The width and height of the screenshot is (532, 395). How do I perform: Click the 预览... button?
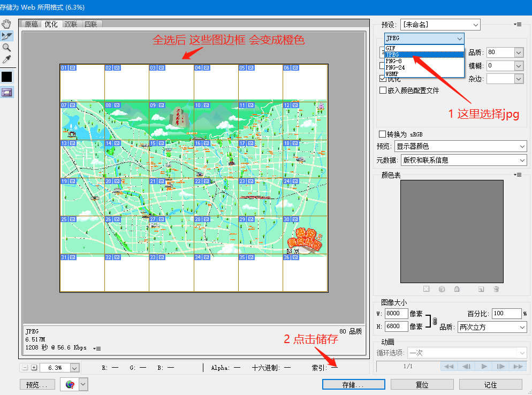click(x=37, y=384)
